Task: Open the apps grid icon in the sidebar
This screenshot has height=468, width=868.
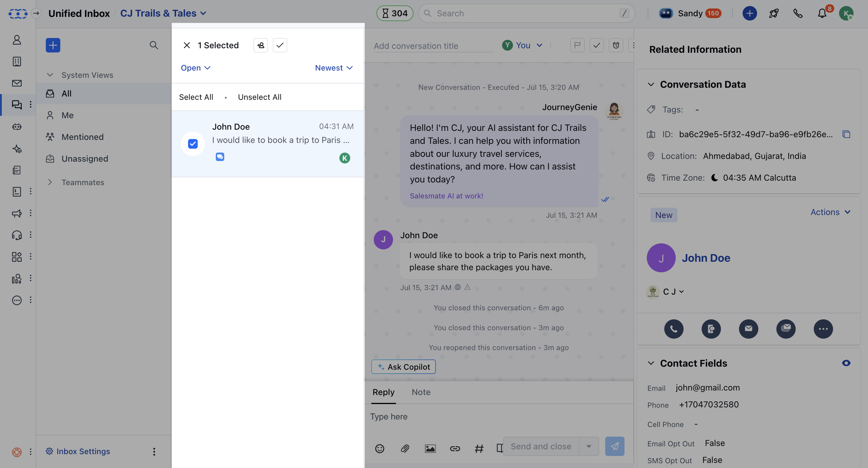Action: pos(17,257)
